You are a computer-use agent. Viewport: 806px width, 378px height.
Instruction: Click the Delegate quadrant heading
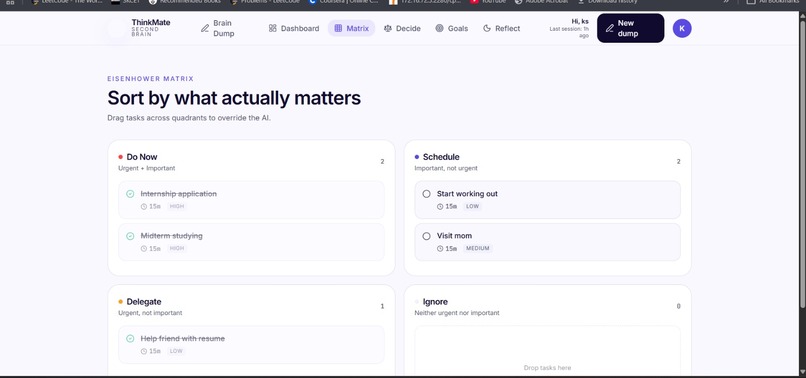pyautogui.click(x=144, y=302)
